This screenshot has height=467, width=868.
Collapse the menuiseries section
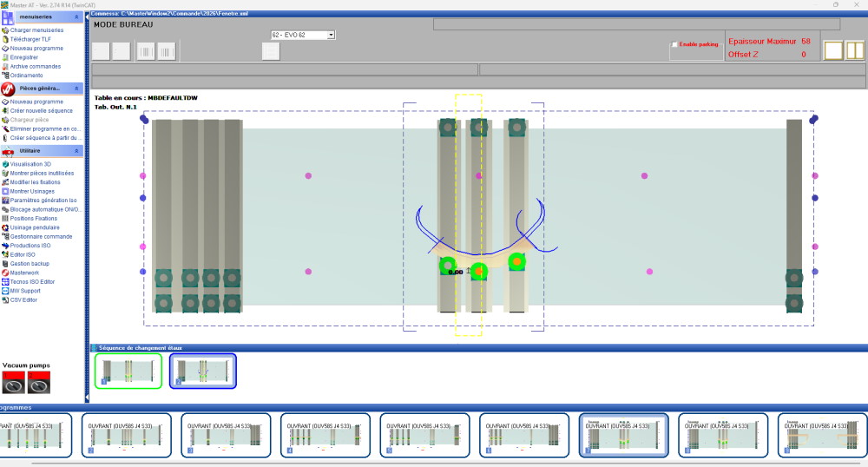[x=76, y=17]
